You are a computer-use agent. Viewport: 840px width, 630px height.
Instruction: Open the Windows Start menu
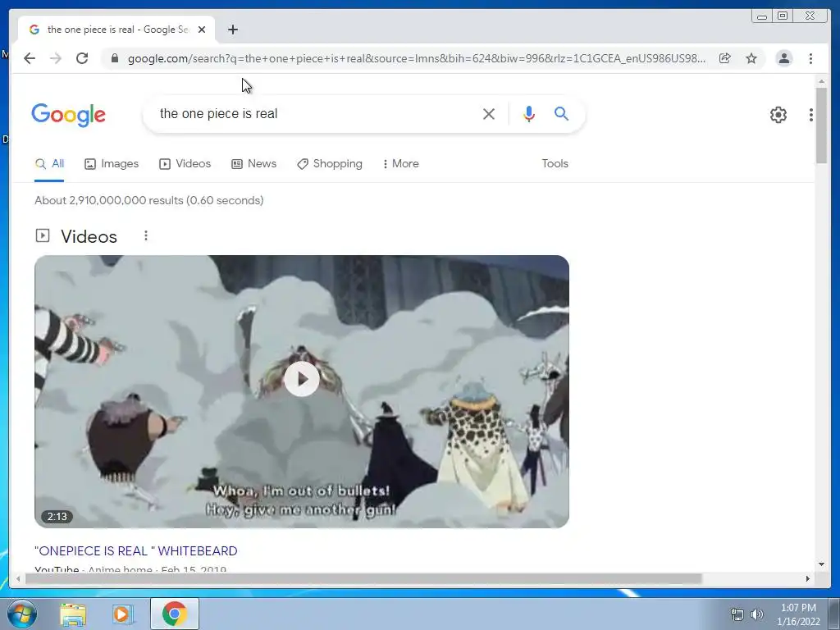point(21,614)
